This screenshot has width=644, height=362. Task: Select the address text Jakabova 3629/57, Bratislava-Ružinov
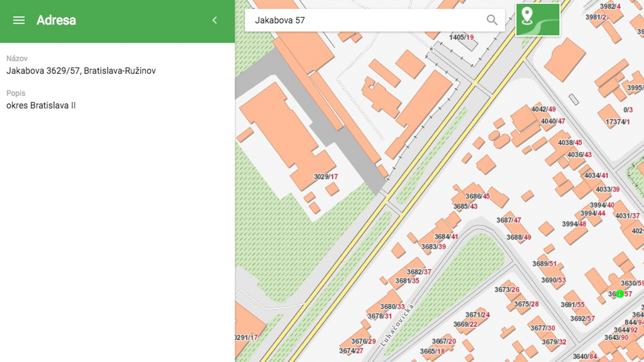pos(81,71)
